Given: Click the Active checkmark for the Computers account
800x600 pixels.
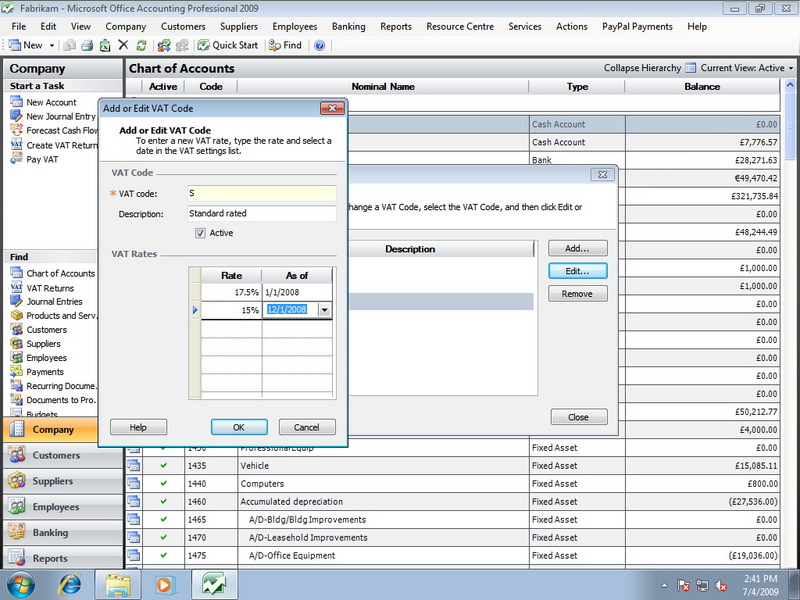Looking at the screenshot, I should (x=164, y=483).
